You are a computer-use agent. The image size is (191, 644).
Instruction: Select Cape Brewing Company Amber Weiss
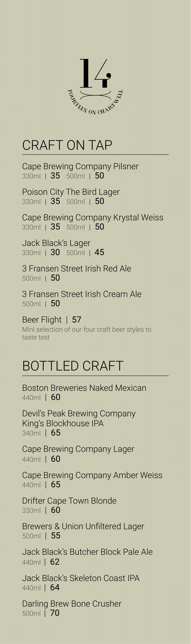click(x=92, y=475)
